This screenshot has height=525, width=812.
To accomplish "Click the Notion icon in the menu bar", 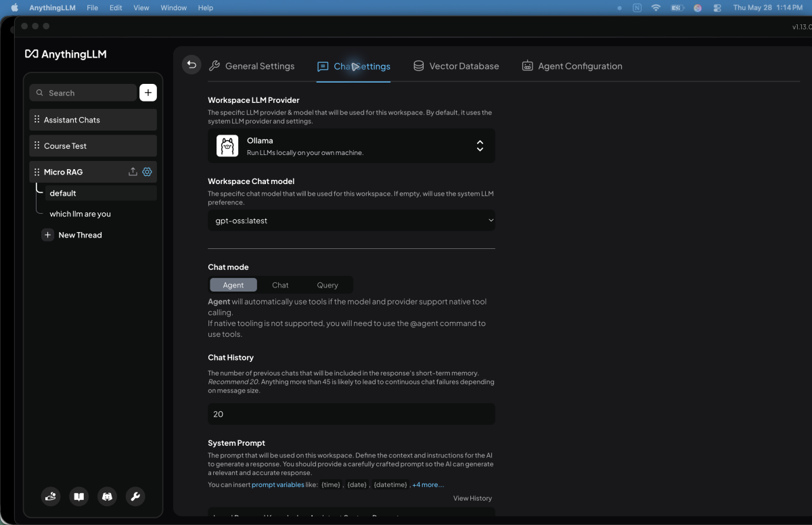I will click(637, 7).
